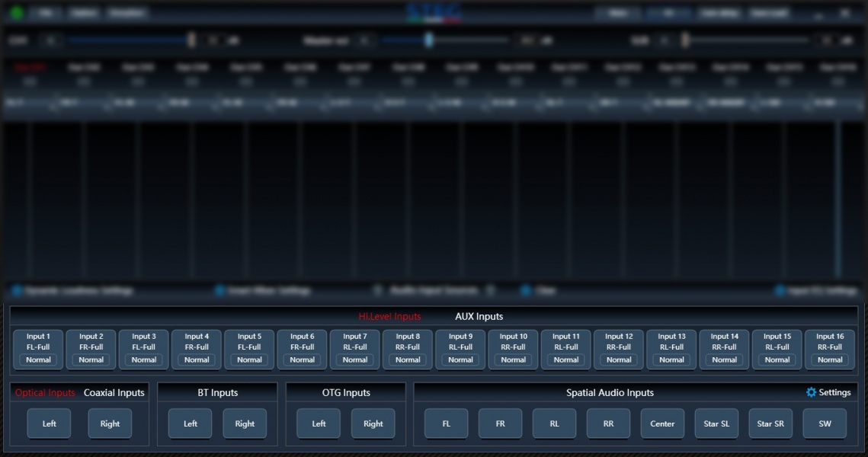The width and height of the screenshot is (868, 457).
Task: Click Normal button under Input 15
Action: point(777,360)
